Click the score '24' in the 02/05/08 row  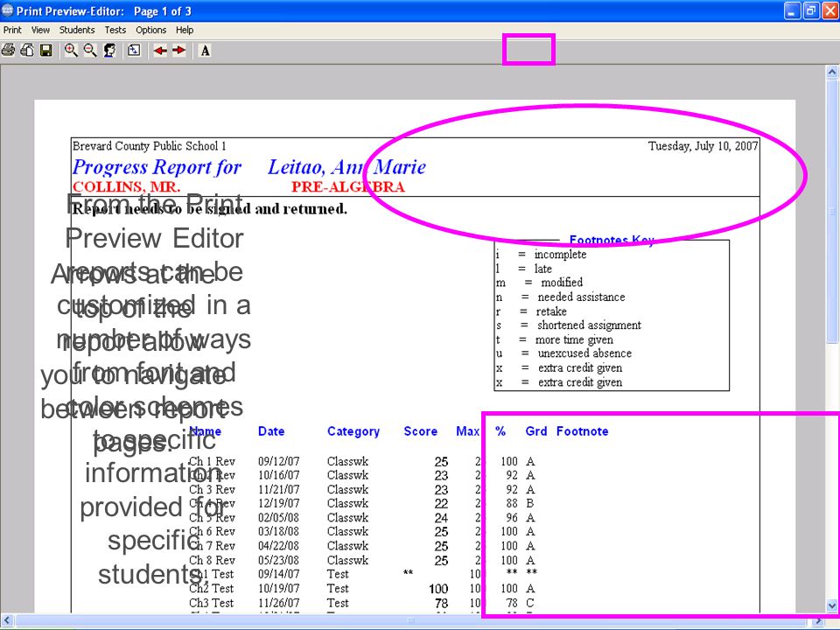(x=441, y=518)
